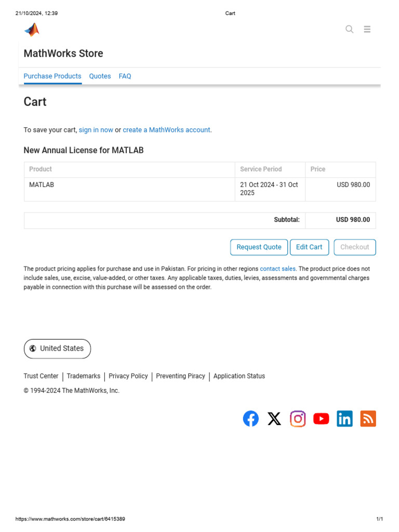This screenshot has width=399, height=532.
Task: Click the MathWorks logo icon
Action: (32, 30)
